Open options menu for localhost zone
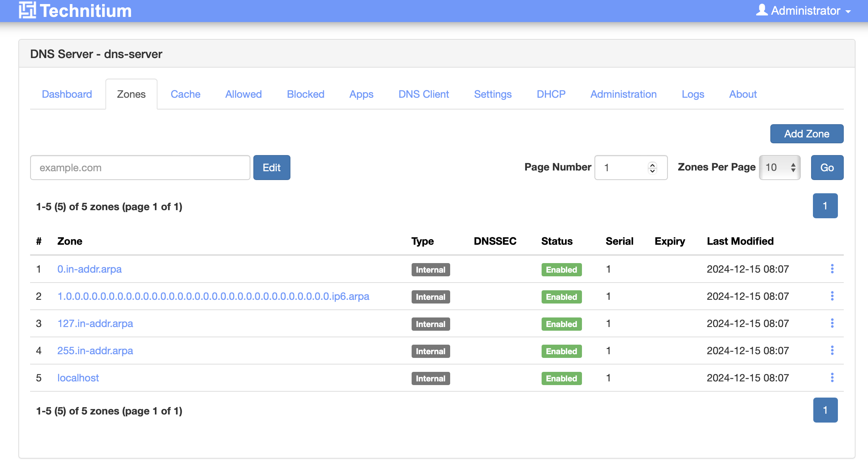The width and height of the screenshot is (868, 474). pyautogui.click(x=832, y=378)
